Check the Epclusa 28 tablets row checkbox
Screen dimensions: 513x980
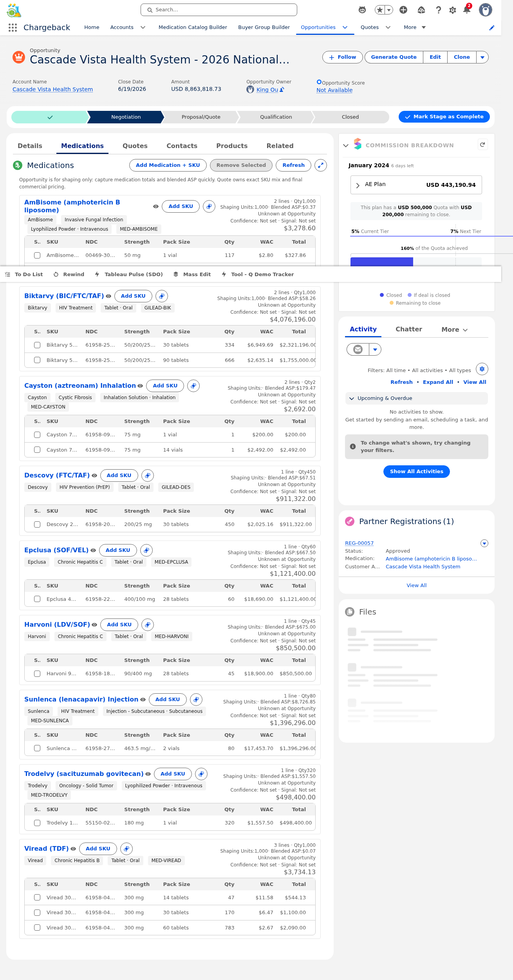tap(37, 599)
